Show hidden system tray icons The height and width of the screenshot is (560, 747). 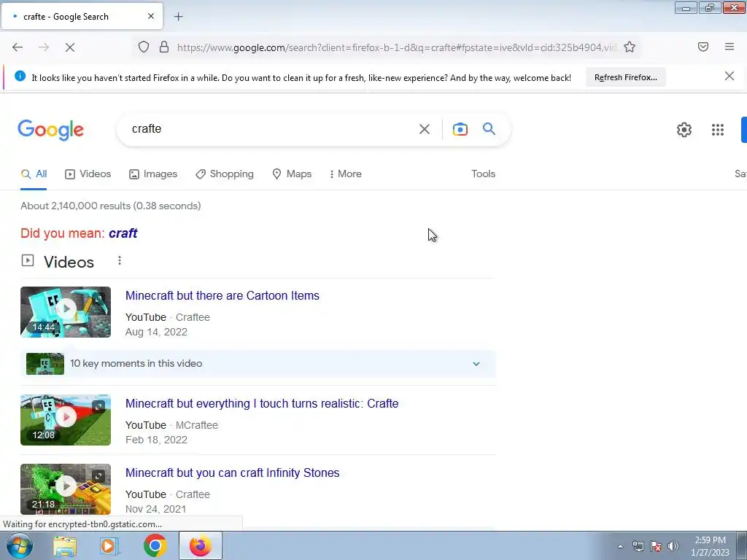point(620,547)
